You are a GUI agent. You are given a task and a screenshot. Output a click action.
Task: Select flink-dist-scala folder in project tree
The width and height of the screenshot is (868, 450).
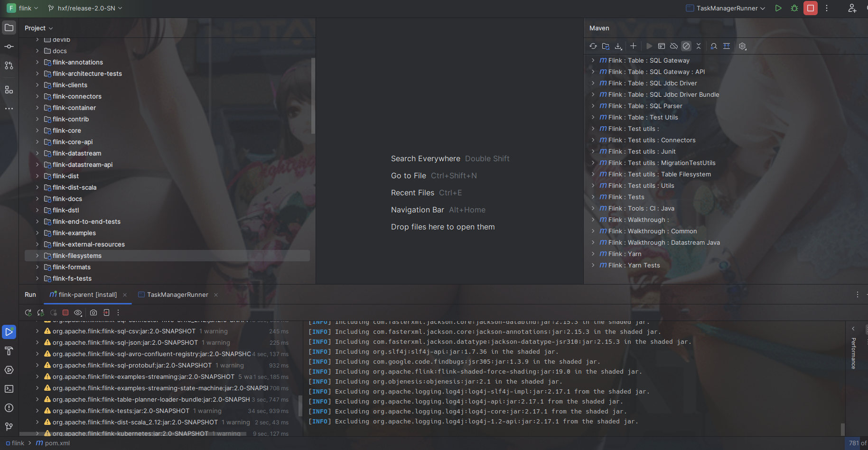pos(75,187)
